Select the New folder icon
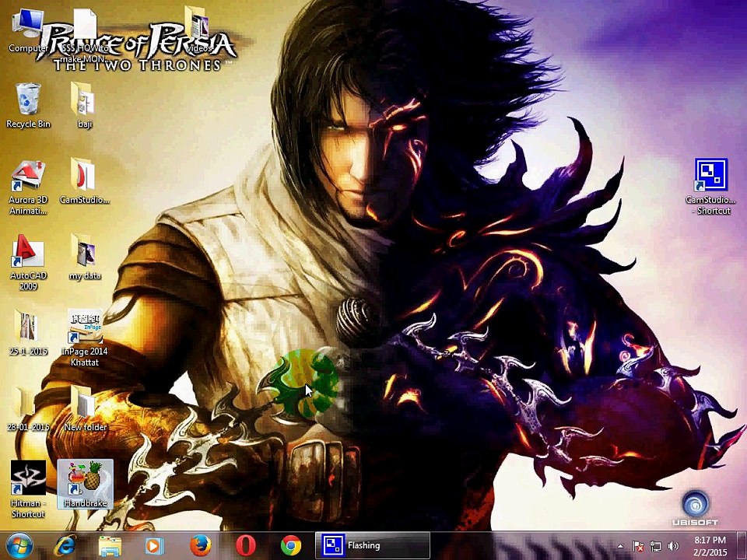 86,408
